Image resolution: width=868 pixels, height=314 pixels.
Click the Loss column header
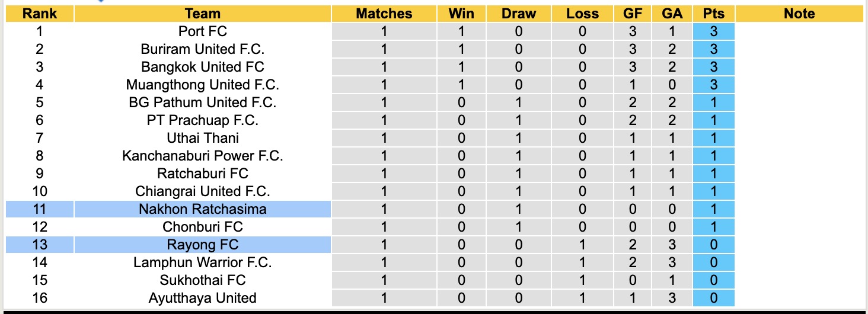[582, 14]
